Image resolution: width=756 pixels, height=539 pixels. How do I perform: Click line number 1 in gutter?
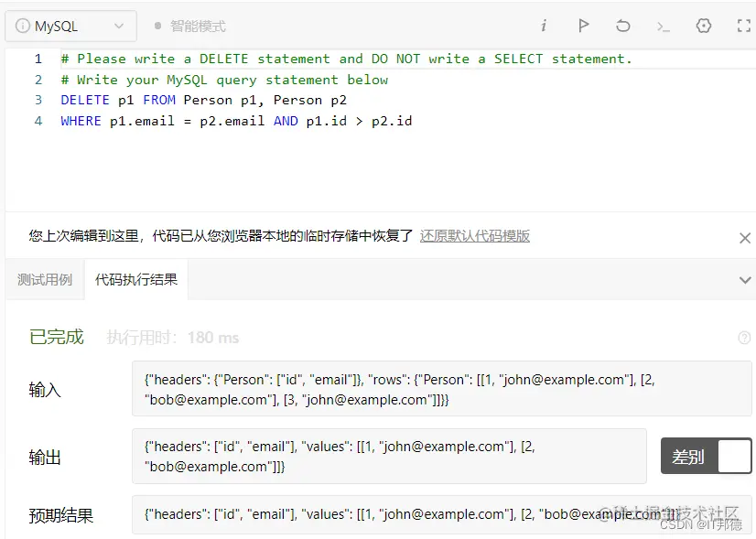(38, 59)
